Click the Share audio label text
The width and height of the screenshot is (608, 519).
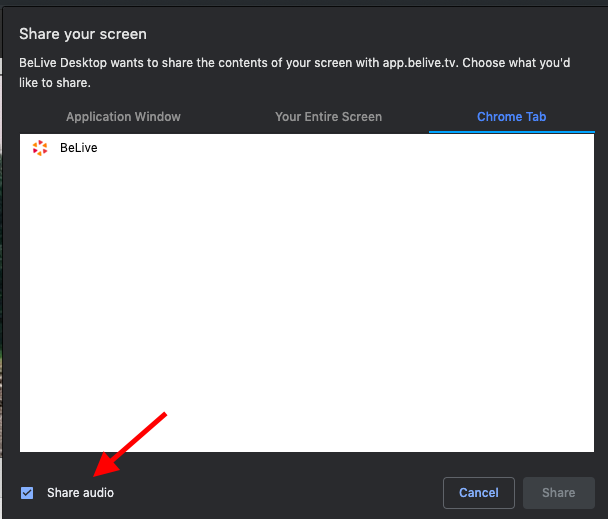(x=81, y=493)
